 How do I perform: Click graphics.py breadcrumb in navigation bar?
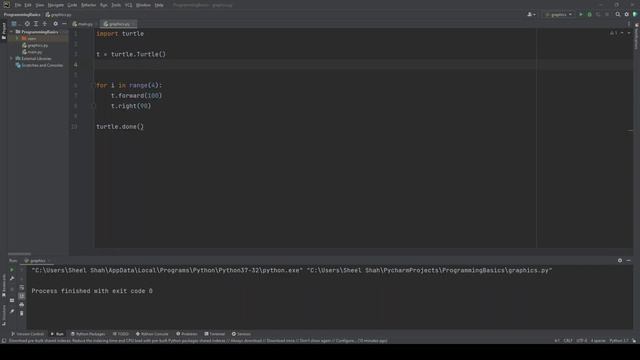coord(59,15)
